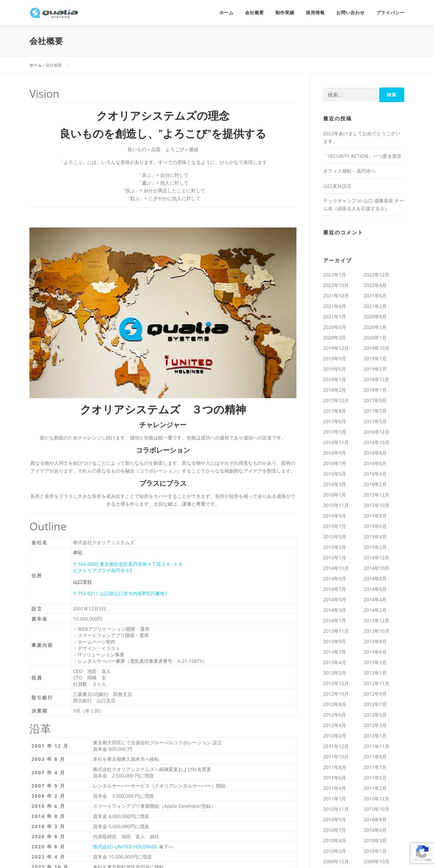Image resolution: width=434 pixels, height=868 pixels.
Task: Open the 2012年10月 archive
Action: click(336, 694)
